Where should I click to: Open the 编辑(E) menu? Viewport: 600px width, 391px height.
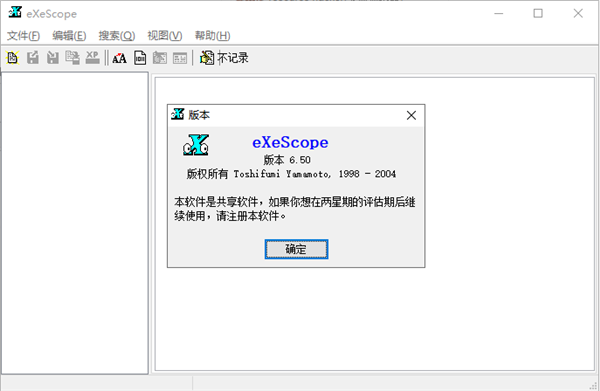coord(69,36)
